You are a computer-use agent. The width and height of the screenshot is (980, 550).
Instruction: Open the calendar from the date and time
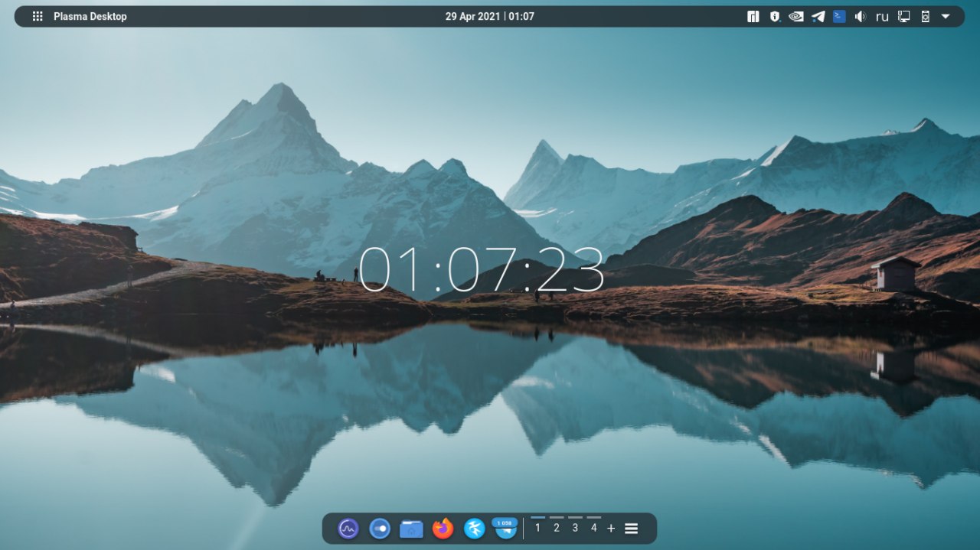(x=490, y=16)
